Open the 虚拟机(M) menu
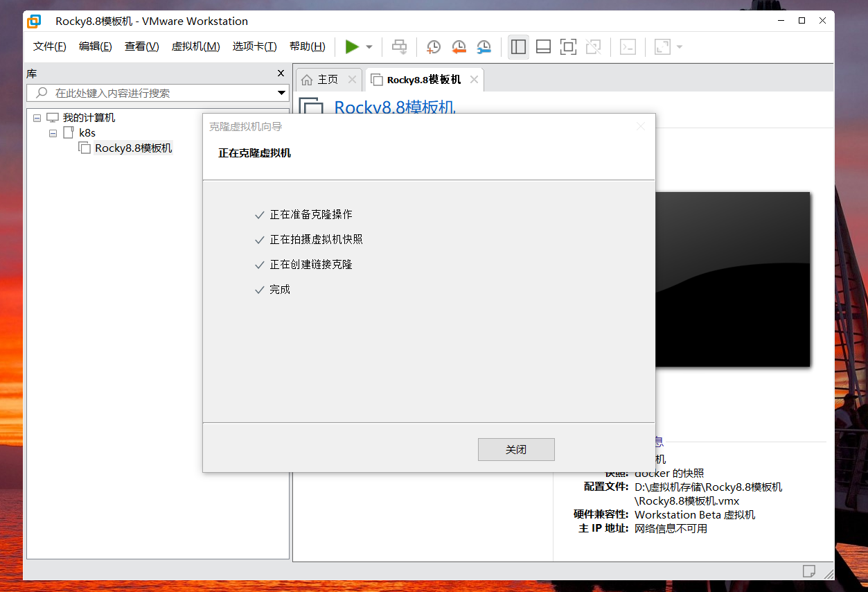This screenshot has height=592, width=868. (x=195, y=46)
